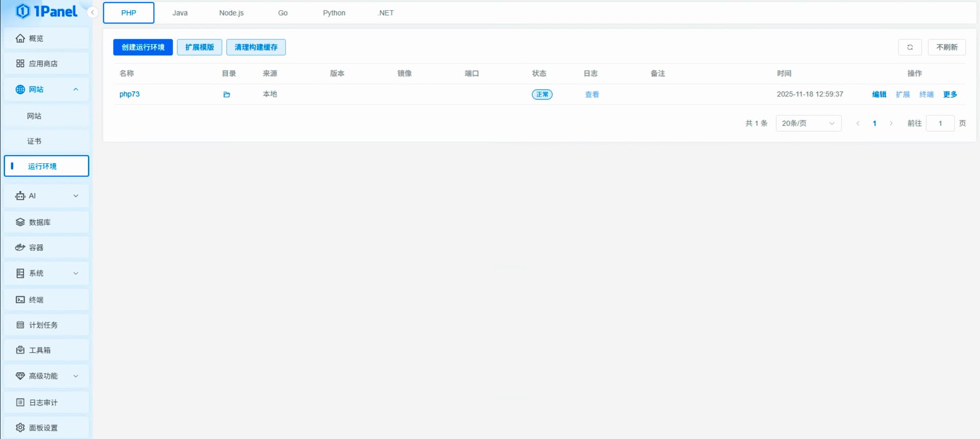
Task: Open the 20条/页 page size dropdown
Action: (808, 124)
